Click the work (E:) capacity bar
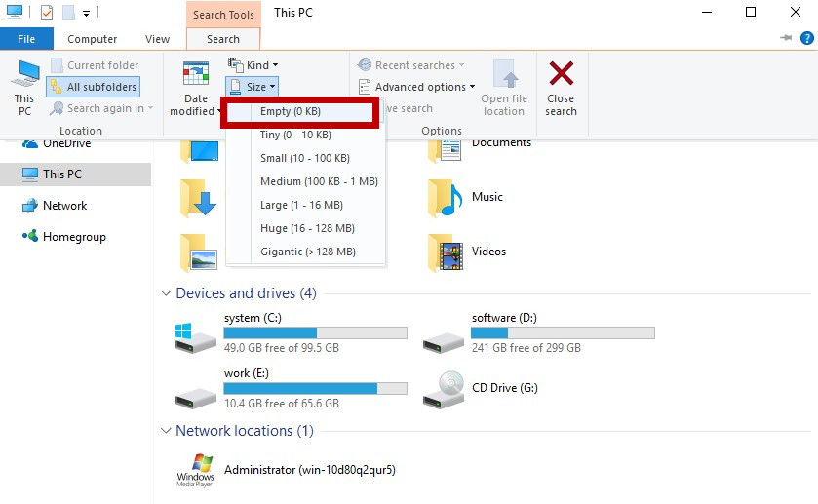 (x=315, y=388)
